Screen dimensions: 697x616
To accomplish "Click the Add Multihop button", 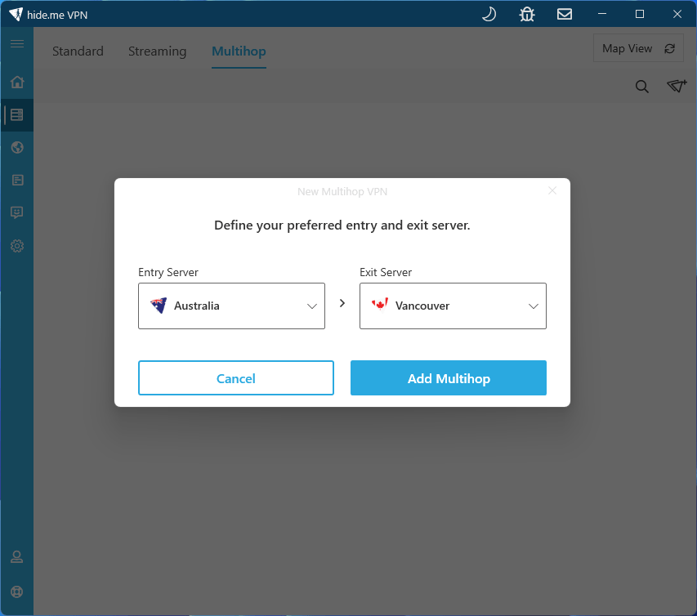I will [x=449, y=377].
